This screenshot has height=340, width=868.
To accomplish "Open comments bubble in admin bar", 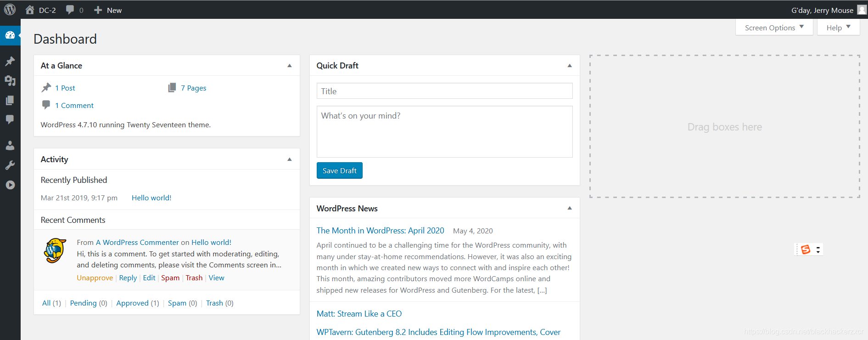I will coord(70,10).
